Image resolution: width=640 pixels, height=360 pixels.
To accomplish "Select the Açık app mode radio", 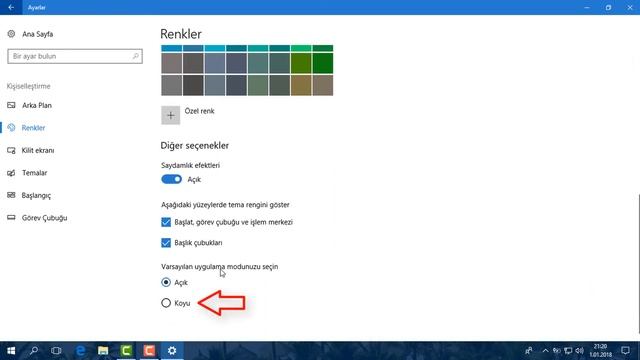I will [166, 282].
